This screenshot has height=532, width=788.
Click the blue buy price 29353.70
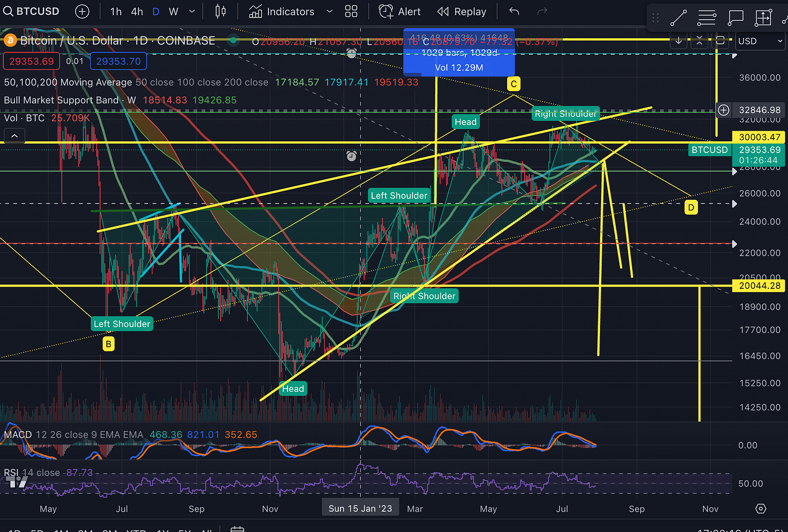pos(118,61)
